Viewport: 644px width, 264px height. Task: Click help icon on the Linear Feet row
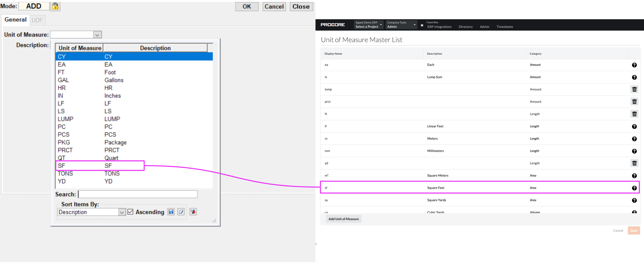pos(634,126)
